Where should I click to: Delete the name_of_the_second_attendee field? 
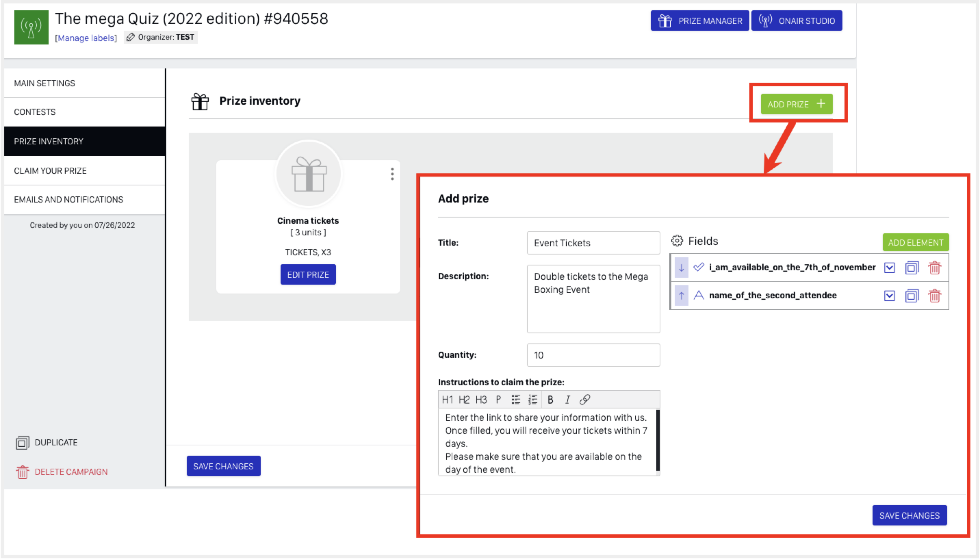point(934,296)
